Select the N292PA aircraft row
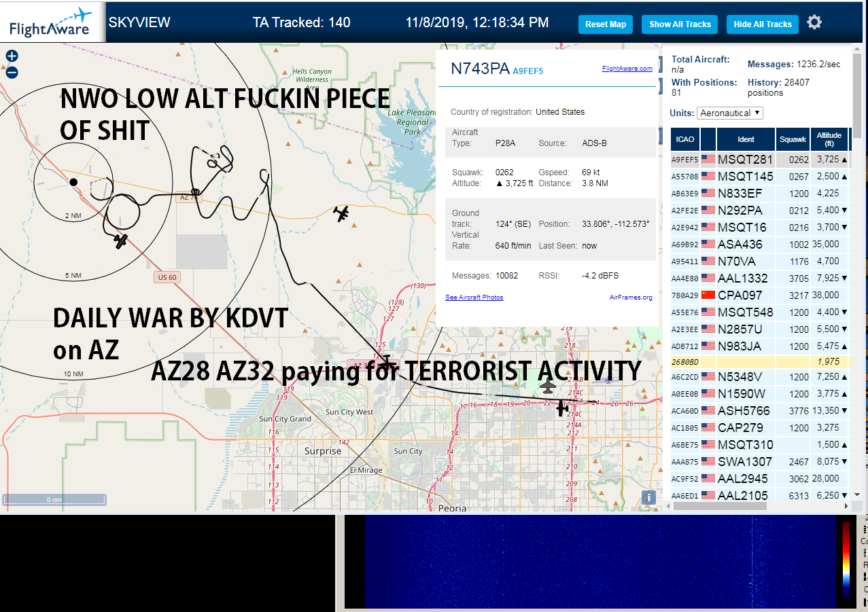 [760, 211]
